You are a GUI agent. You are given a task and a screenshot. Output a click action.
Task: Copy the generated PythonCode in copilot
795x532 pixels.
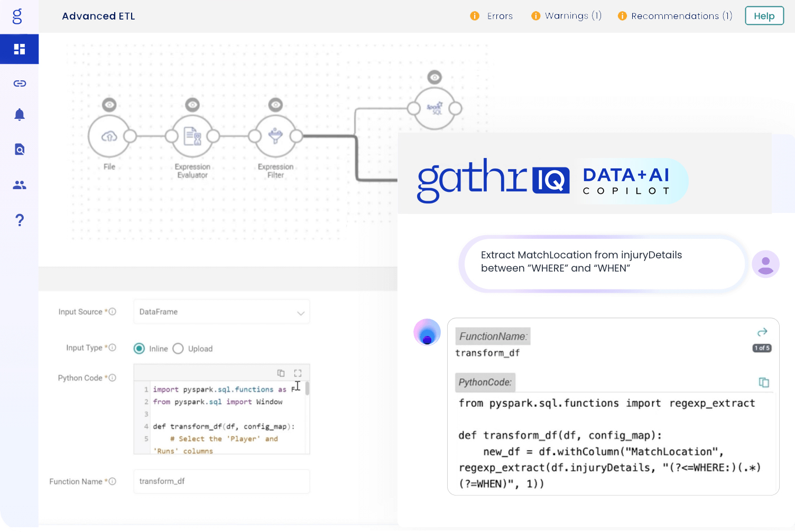click(764, 382)
